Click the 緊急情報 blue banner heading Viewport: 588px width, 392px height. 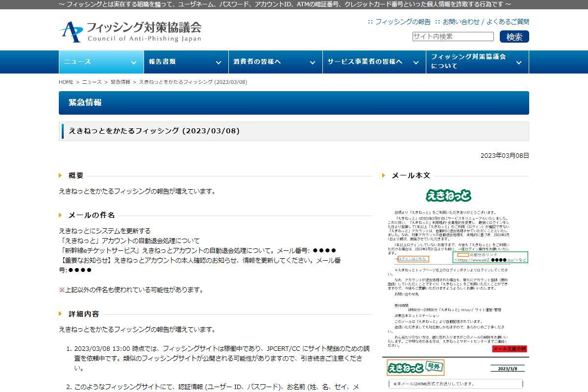294,103
